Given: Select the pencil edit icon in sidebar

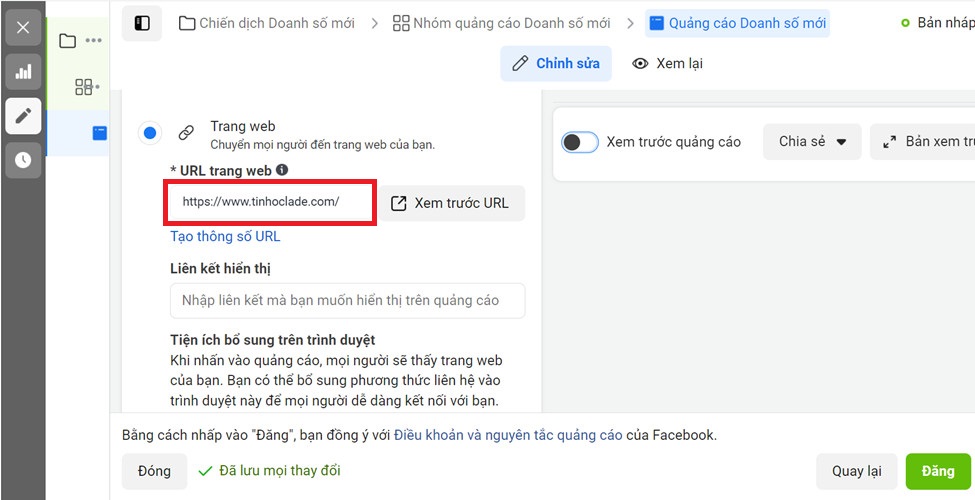Looking at the screenshot, I should pyautogui.click(x=23, y=116).
